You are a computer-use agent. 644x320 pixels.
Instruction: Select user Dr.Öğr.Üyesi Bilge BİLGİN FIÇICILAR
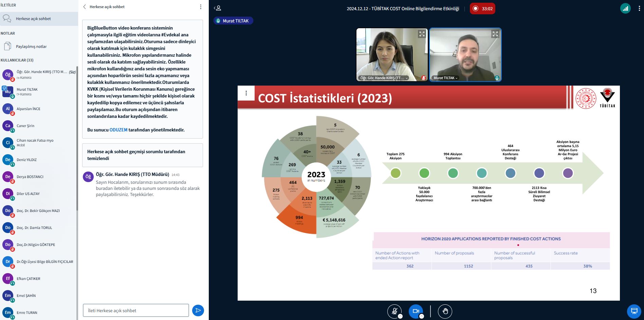tap(38, 262)
